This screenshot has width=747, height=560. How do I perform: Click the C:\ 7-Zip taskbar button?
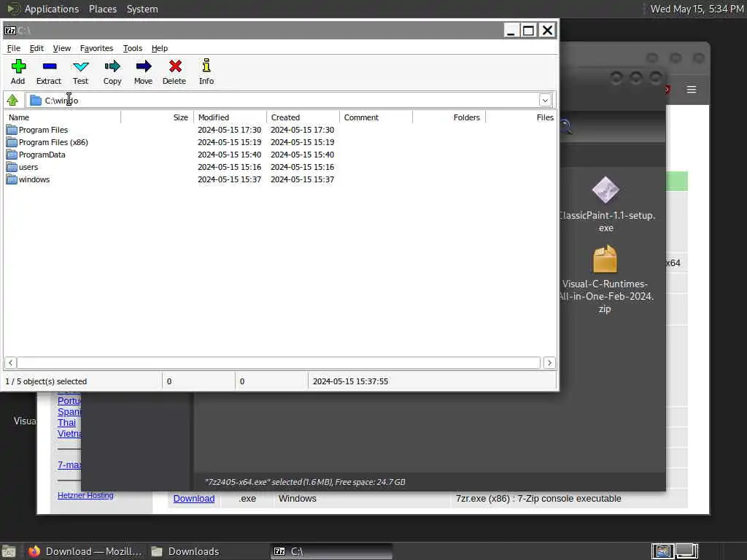click(332, 551)
